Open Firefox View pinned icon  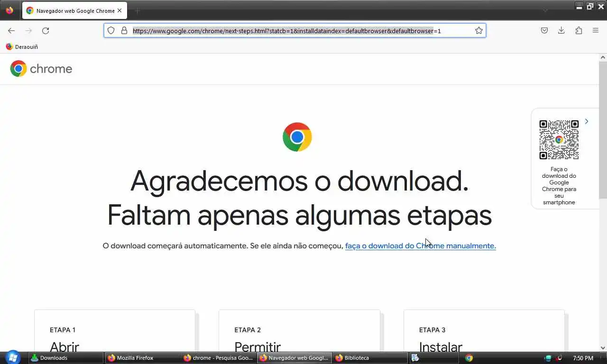pyautogui.click(x=9, y=10)
